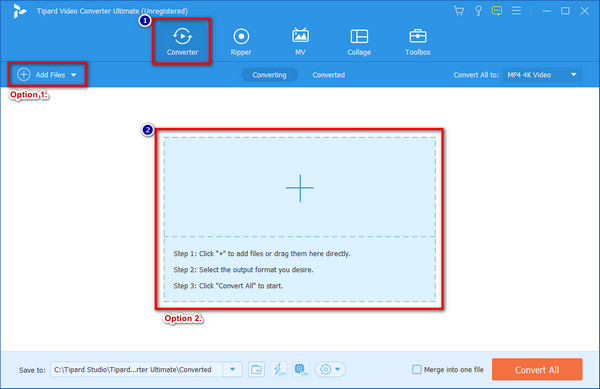Click the 'Save to:' label
The height and width of the screenshot is (389, 600).
(x=32, y=370)
